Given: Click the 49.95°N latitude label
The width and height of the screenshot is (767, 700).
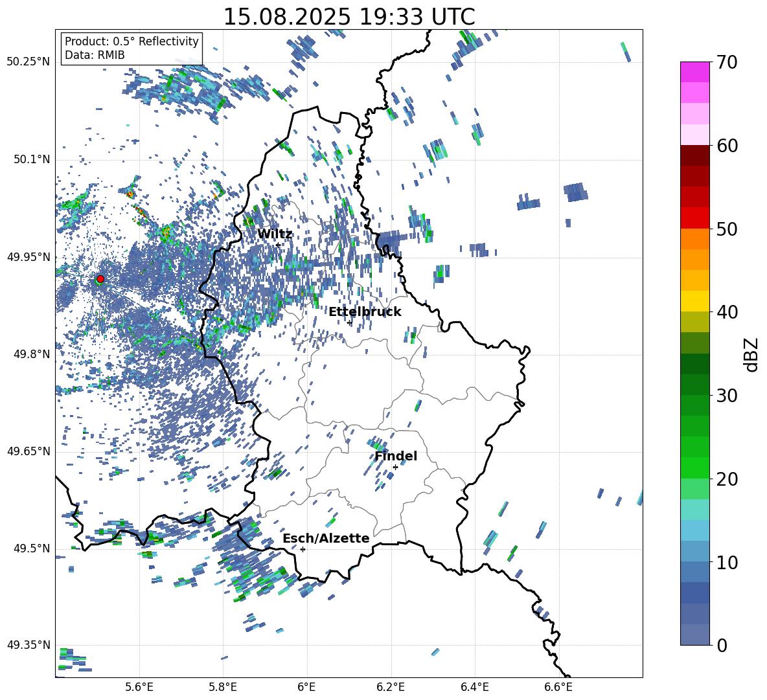Looking at the screenshot, I should pos(29,257).
